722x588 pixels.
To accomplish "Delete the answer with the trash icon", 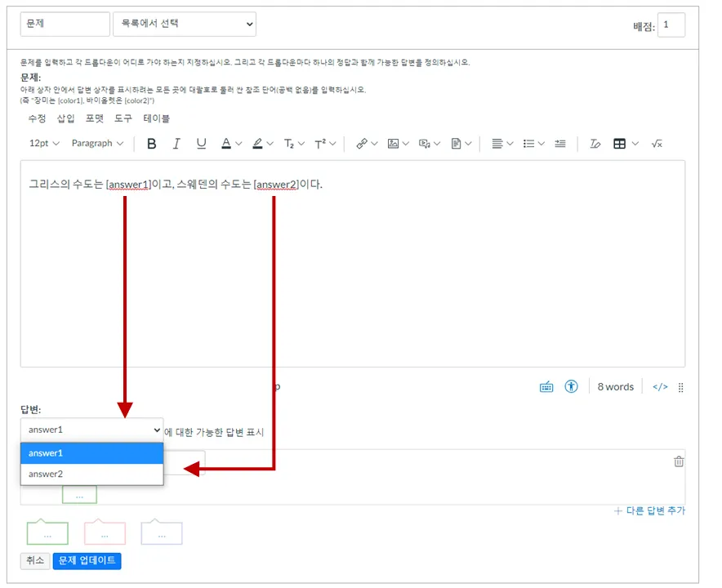I will click(679, 461).
